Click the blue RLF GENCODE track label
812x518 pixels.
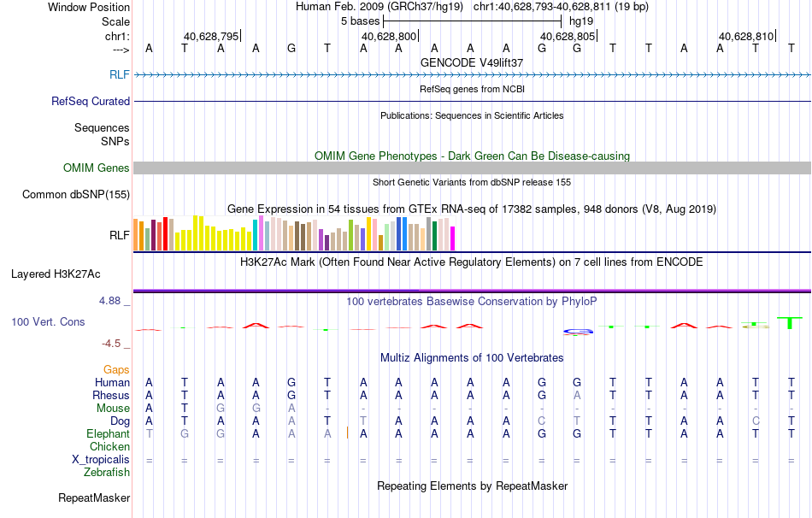coord(119,74)
